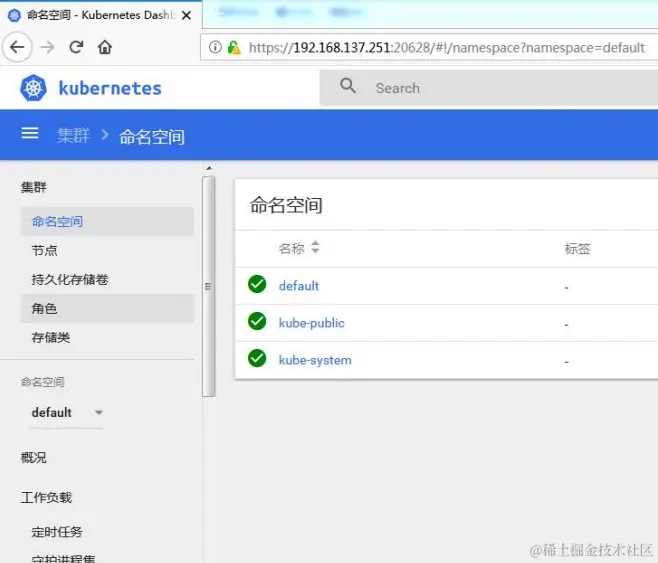Click the search magnifier icon
The height and width of the screenshot is (563, 658).
348,86
